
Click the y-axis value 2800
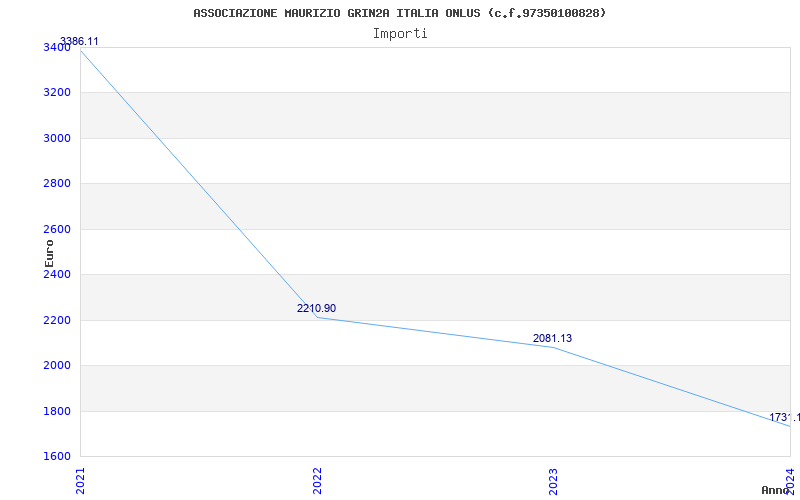coord(58,184)
